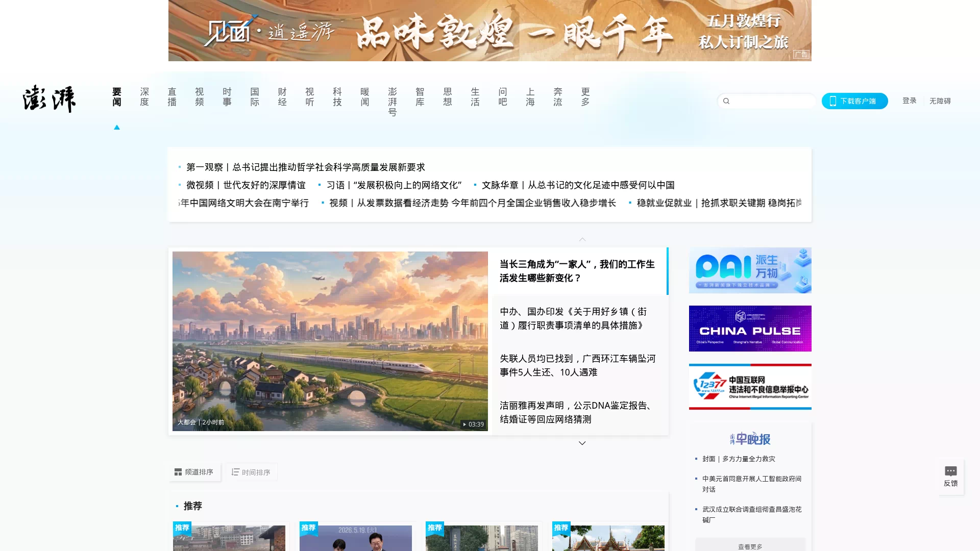Open the 习语 发展积极向上的网络文化 headline
Viewport: 980px width, 551px height.
(x=394, y=185)
